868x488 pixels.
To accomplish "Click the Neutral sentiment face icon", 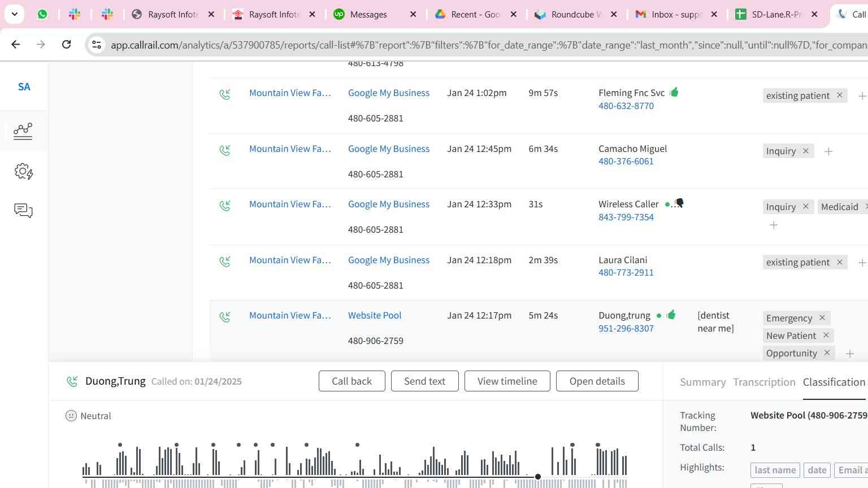I will tap(71, 416).
